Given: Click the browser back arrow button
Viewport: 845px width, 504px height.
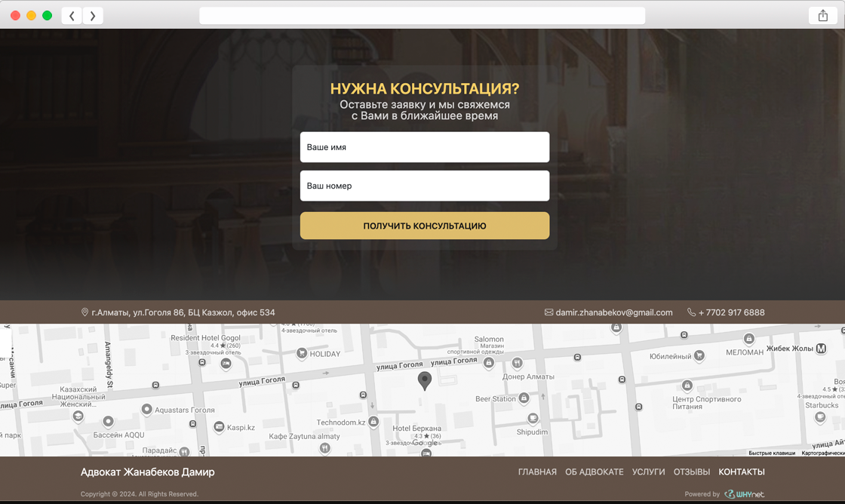Looking at the screenshot, I should pyautogui.click(x=72, y=16).
